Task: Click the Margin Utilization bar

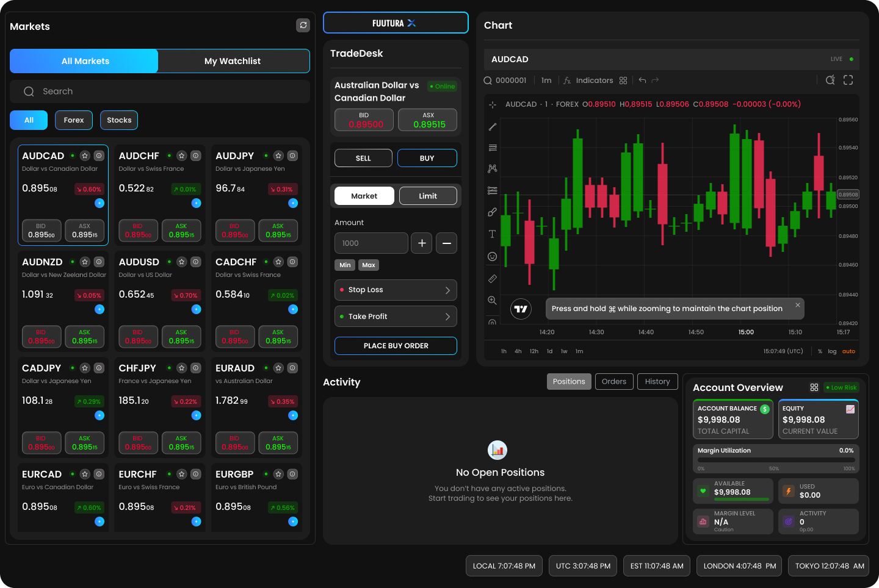Action: [776, 461]
